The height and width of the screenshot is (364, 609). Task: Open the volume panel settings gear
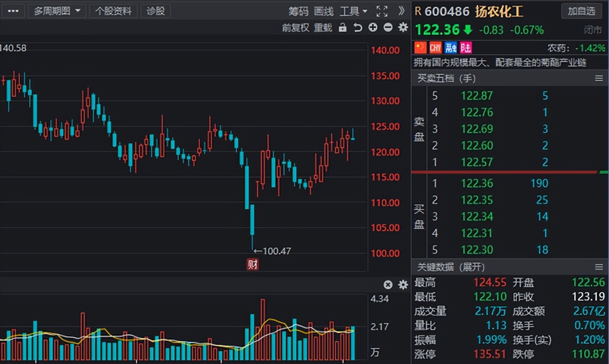point(403,284)
